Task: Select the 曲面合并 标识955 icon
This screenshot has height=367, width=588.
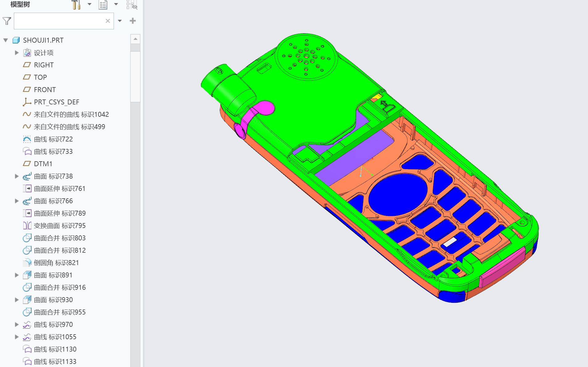Action: [27, 312]
